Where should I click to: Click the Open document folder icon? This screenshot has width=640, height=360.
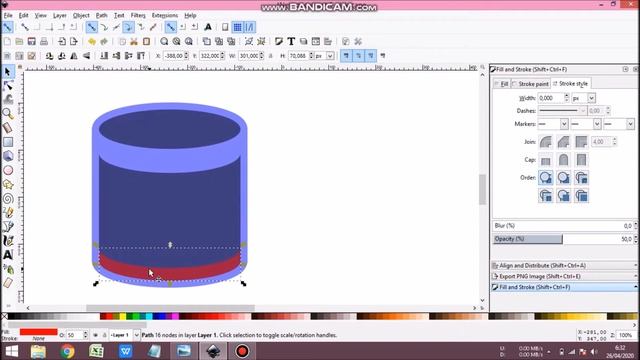coord(19,41)
